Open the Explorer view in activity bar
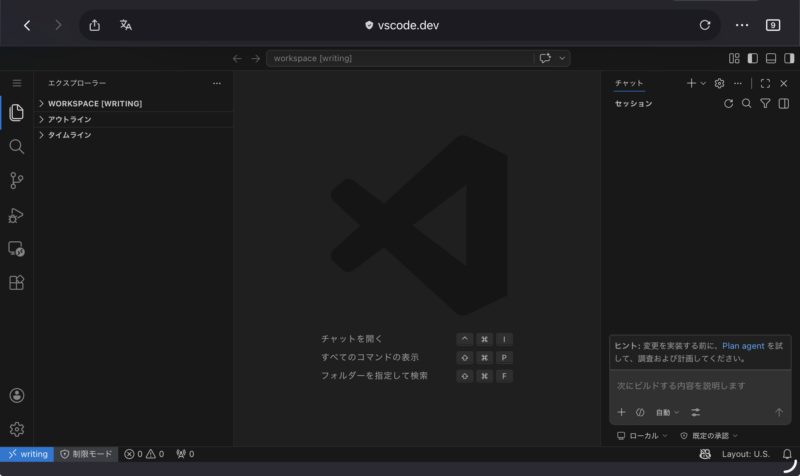 pos(16,112)
